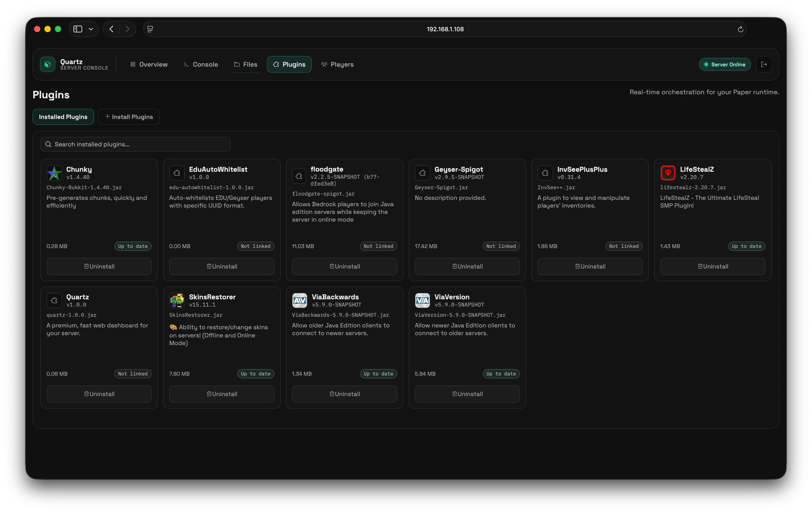Screen dimensions: 812x513
Task: Click the ViaBackwards plugin icon
Action: tap(300, 300)
